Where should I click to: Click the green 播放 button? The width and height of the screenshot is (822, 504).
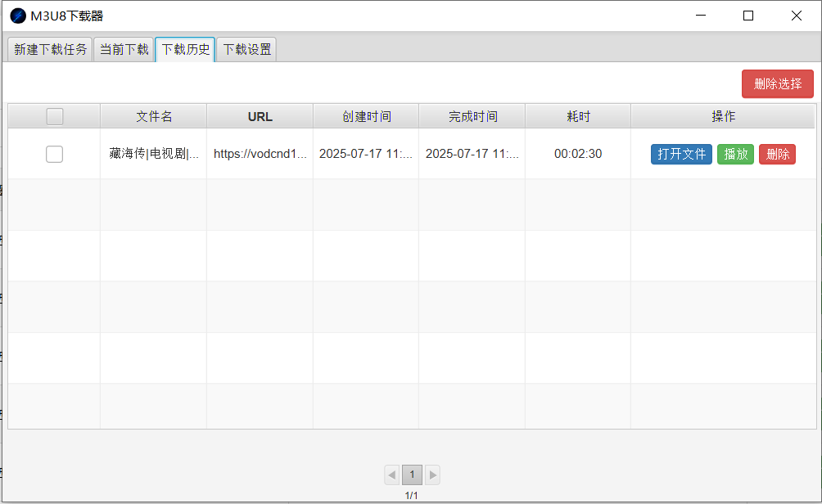pos(735,154)
